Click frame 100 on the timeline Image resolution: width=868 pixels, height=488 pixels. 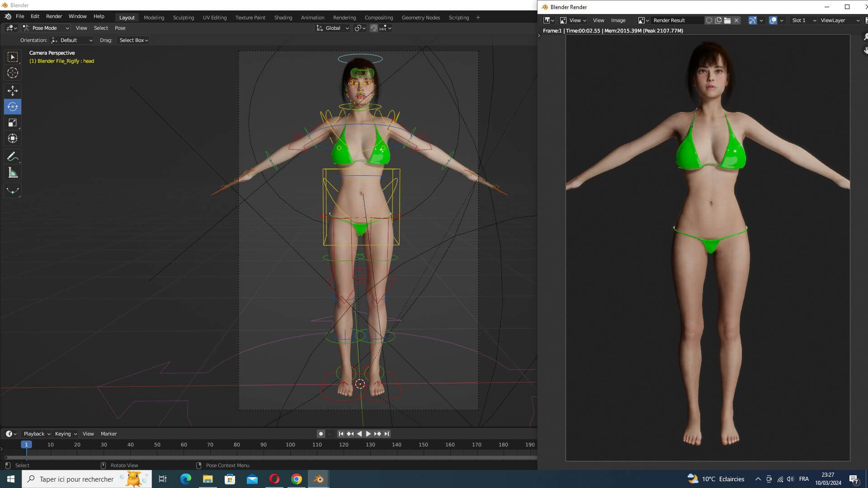click(x=290, y=445)
